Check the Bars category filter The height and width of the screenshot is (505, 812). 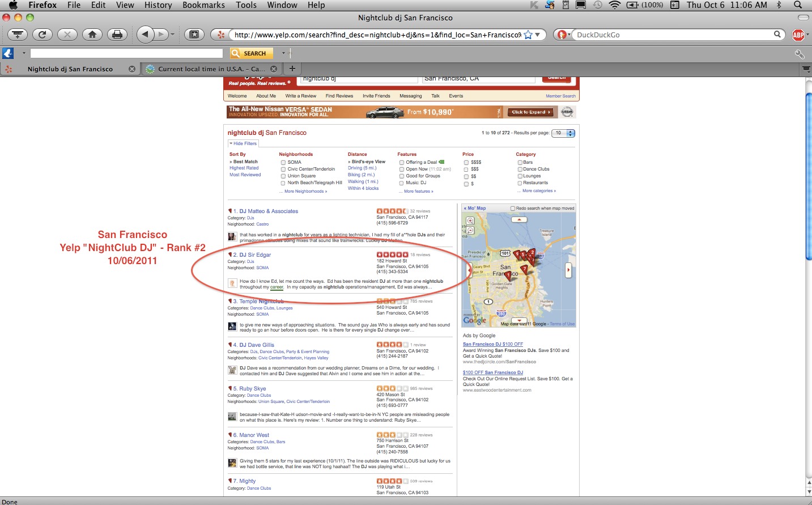520,163
